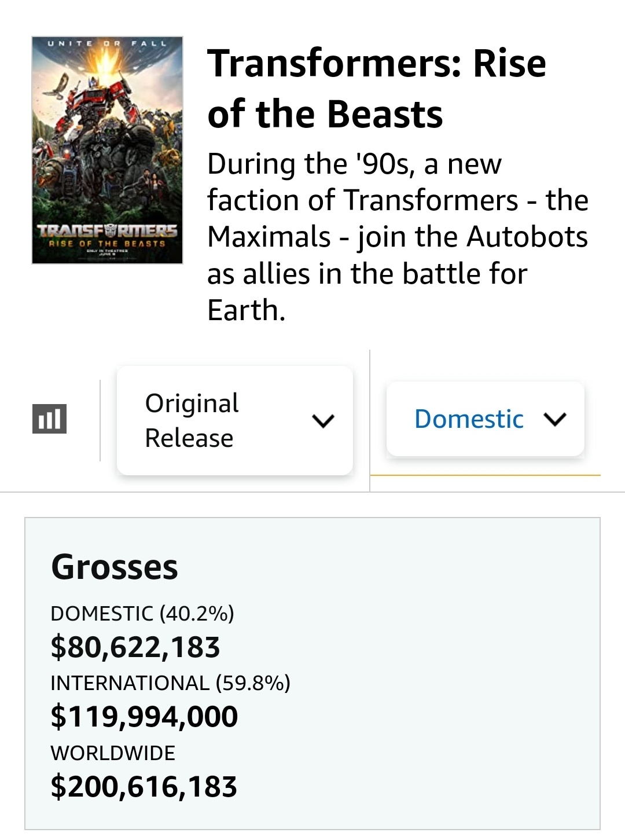Open the Transformers movie poster thumbnail

107,150
